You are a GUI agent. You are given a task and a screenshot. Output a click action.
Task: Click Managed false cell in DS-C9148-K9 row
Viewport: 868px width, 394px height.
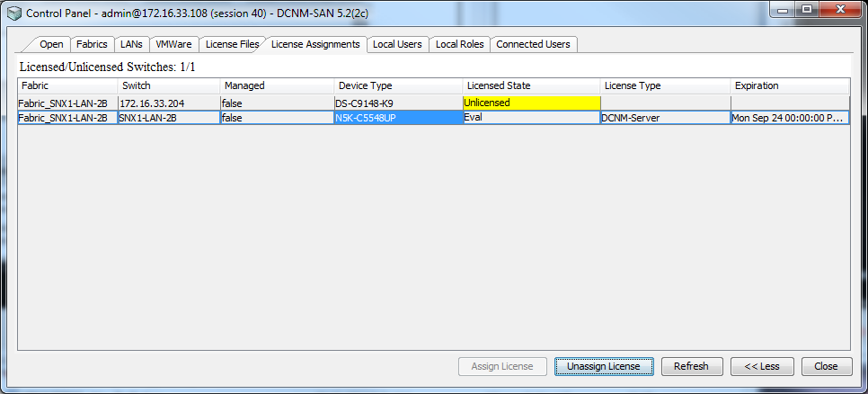pyautogui.click(x=277, y=103)
